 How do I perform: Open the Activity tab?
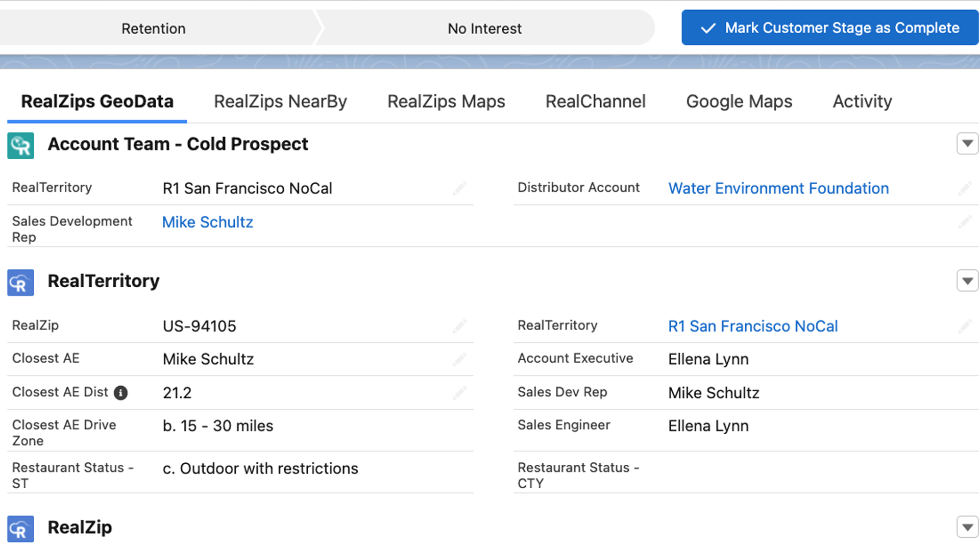pos(863,101)
